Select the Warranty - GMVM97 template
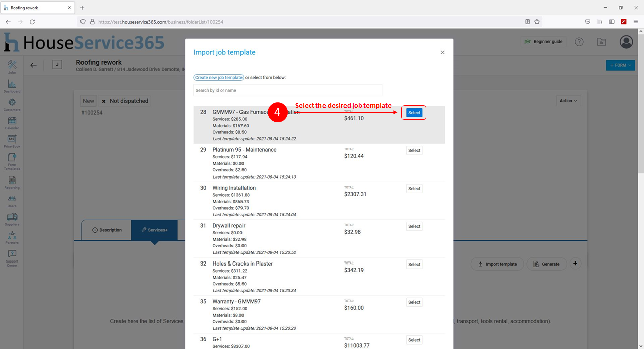This screenshot has height=349, width=644. pos(414,302)
